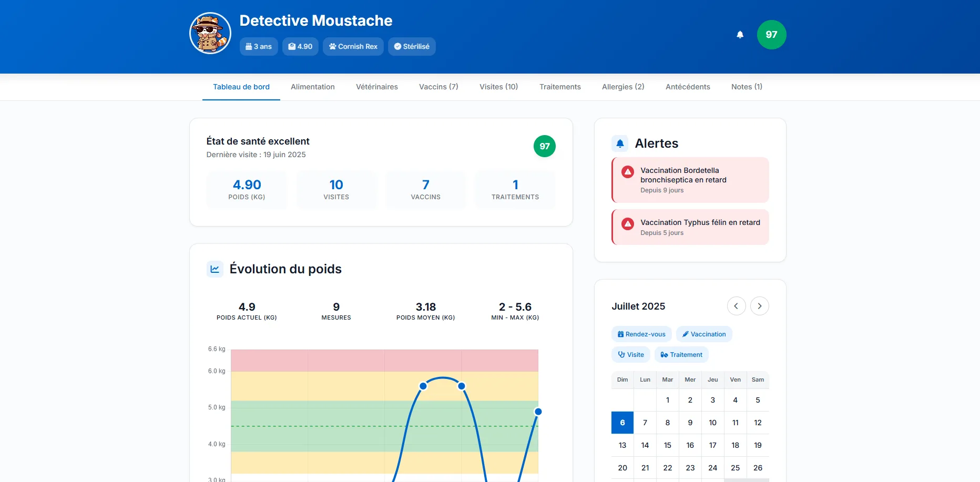Click the warning icon on Bordetella alert
Viewport: 980px width, 482px height.
tap(628, 172)
